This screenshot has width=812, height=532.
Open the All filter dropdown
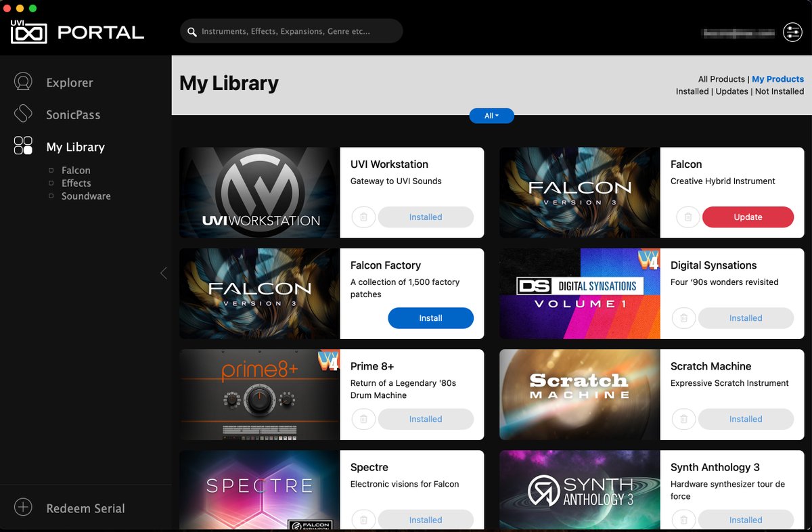(492, 116)
